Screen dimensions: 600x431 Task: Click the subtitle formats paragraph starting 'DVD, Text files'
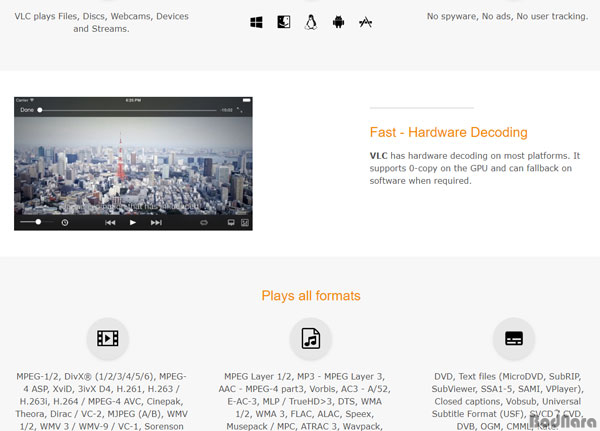[x=508, y=401]
